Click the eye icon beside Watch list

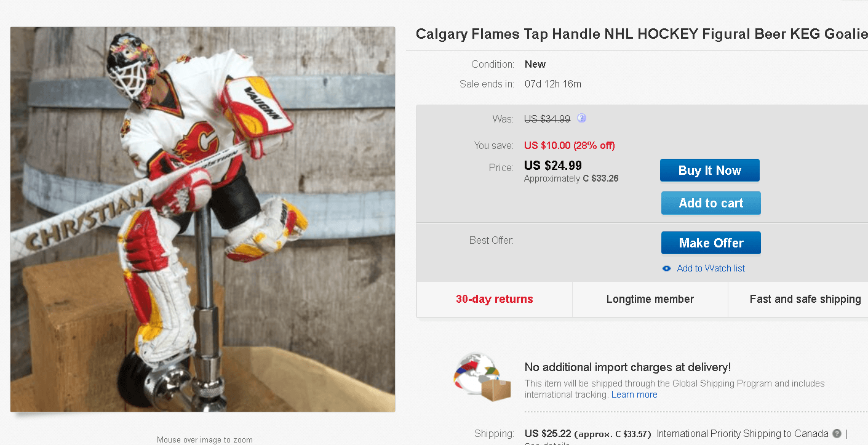point(666,268)
